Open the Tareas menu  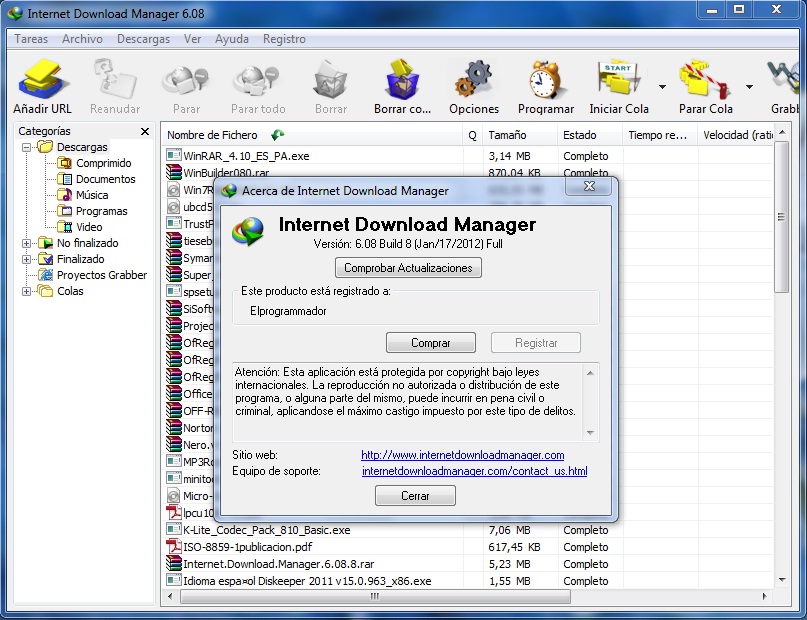[x=31, y=39]
